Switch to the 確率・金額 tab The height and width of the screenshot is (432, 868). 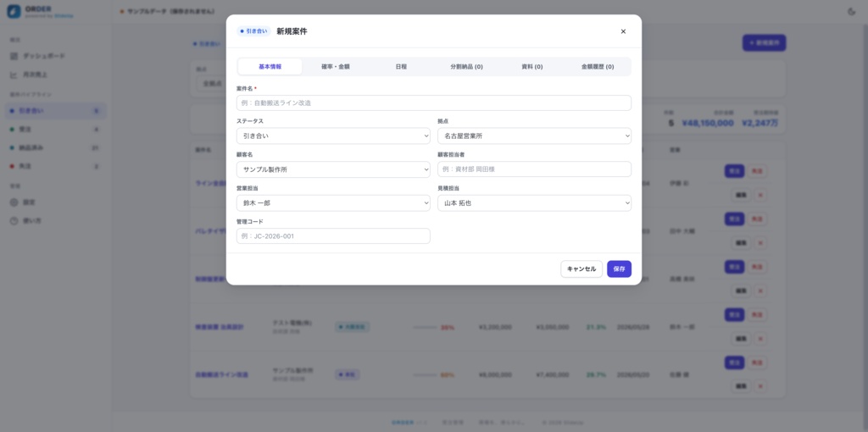point(336,66)
